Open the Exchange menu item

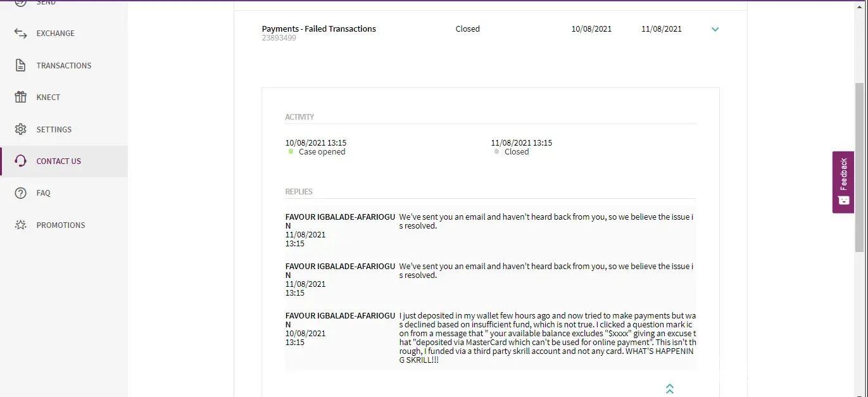pos(63,34)
